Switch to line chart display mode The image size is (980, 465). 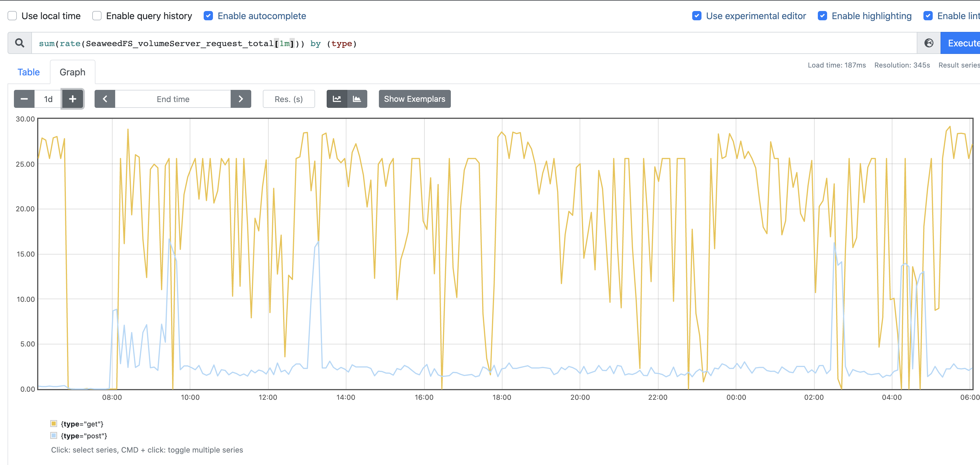tap(337, 99)
